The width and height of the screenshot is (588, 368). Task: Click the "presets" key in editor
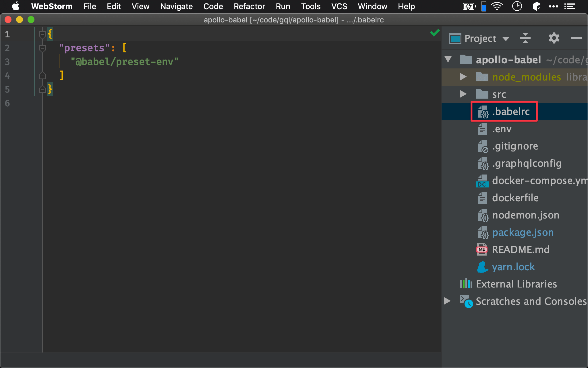pyautogui.click(x=84, y=48)
